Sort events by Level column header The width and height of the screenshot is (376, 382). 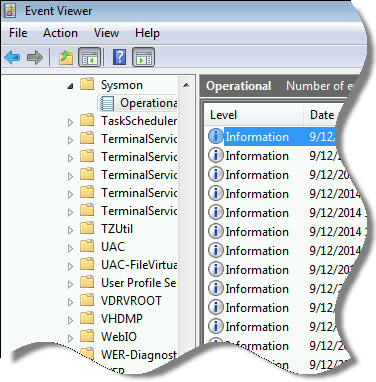[254, 115]
